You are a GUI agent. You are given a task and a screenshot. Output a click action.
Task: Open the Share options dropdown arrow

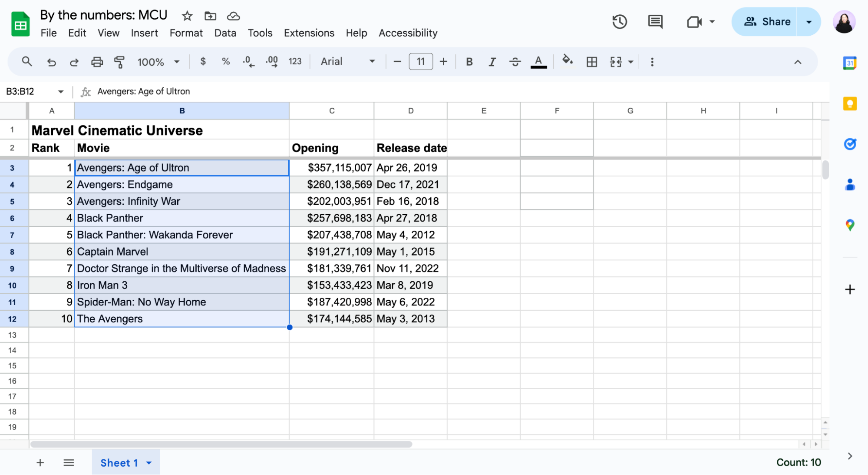point(809,22)
